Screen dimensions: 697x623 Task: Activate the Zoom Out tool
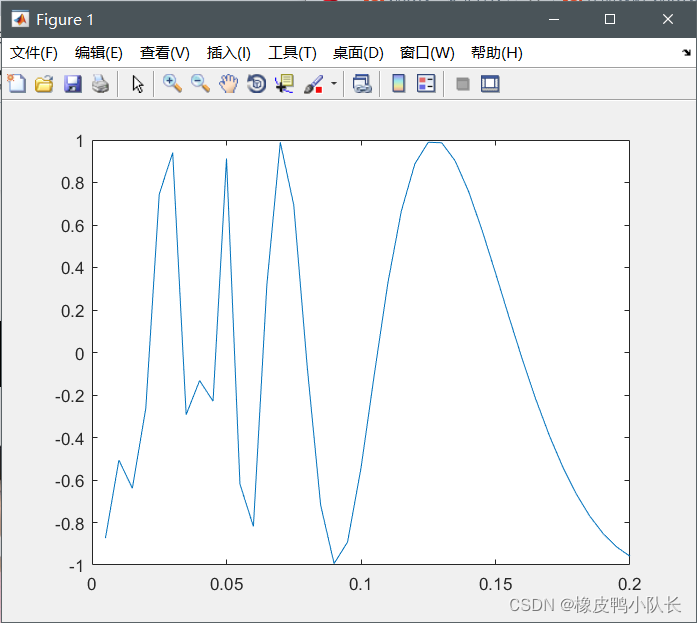pyautogui.click(x=200, y=84)
